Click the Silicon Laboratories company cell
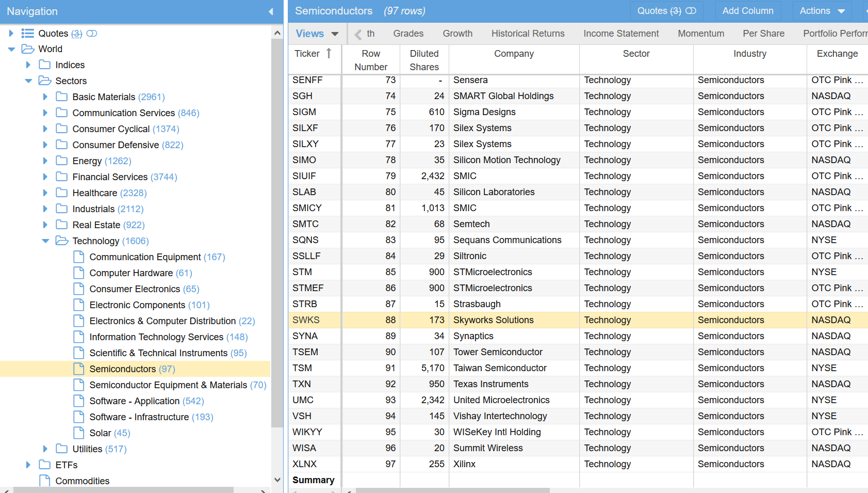 pyautogui.click(x=514, y=192)
